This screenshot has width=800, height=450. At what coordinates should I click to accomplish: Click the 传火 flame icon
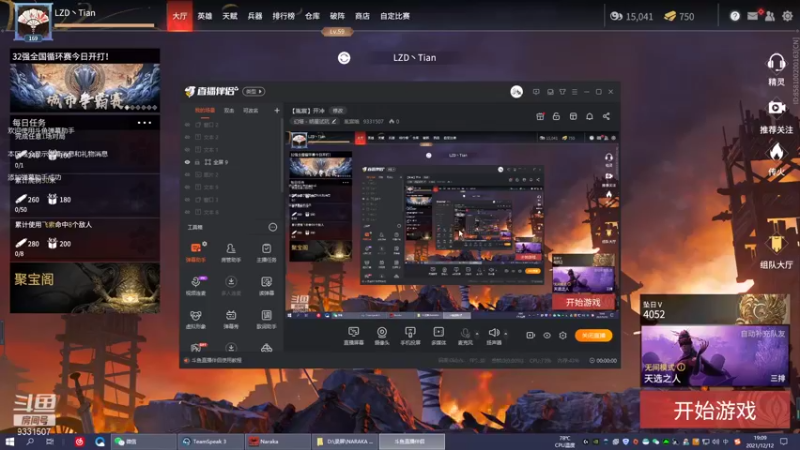pos(776,152)
